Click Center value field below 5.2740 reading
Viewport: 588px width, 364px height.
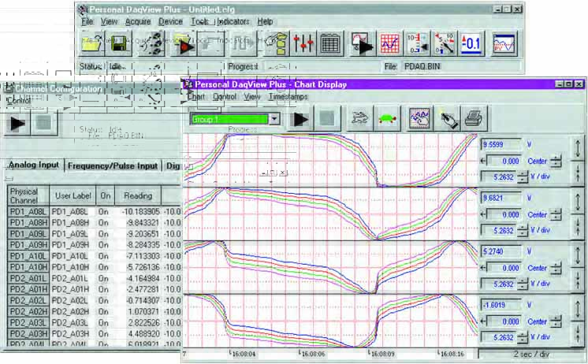(504, 268)
